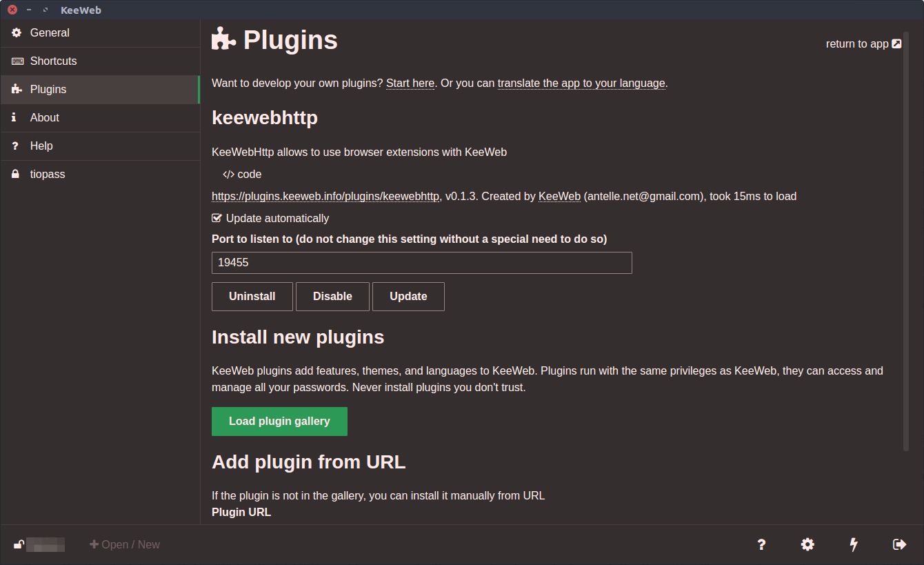Click the plus icon beside Open / New
This screenshot has width=924, height=565.
point(94,544)
